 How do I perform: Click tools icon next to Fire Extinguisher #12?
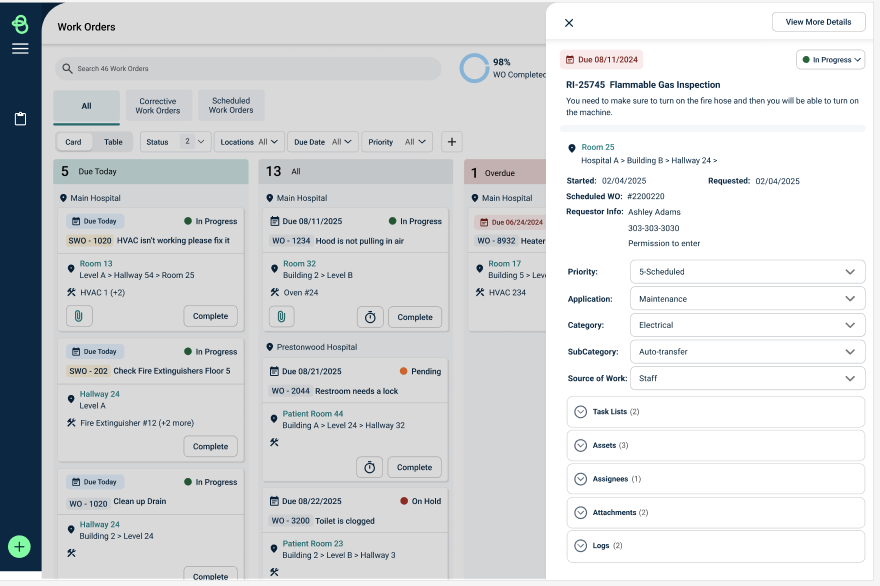pos(71,423)
